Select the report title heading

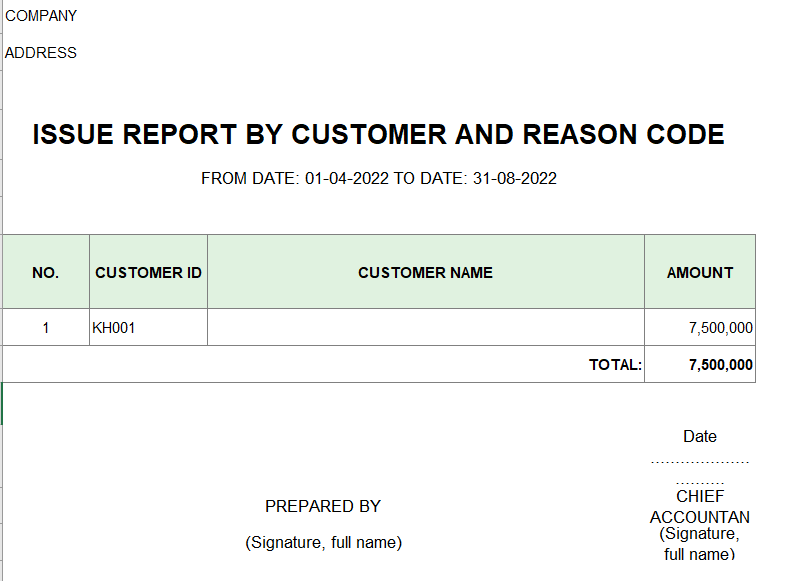(378, 135)
